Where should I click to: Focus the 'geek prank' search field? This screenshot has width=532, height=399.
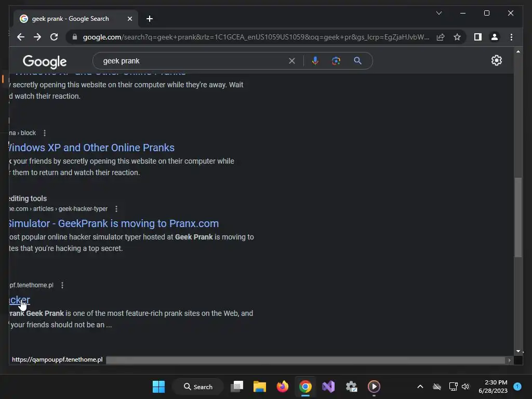coord(193,61)
